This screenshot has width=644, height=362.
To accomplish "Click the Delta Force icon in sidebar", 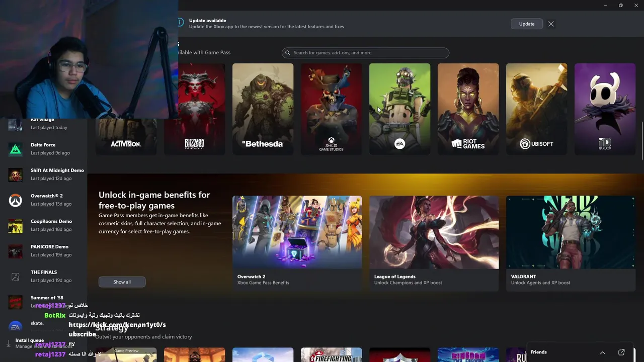I will coord(15,149).
